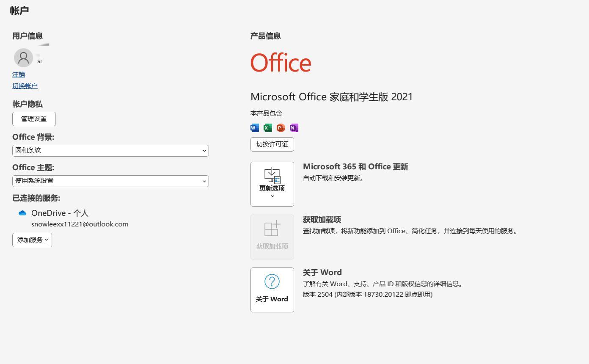Click the Word app icon
The height and width of the screenshot is (364, 589).
pyautogui.click(x=255, y=128)
